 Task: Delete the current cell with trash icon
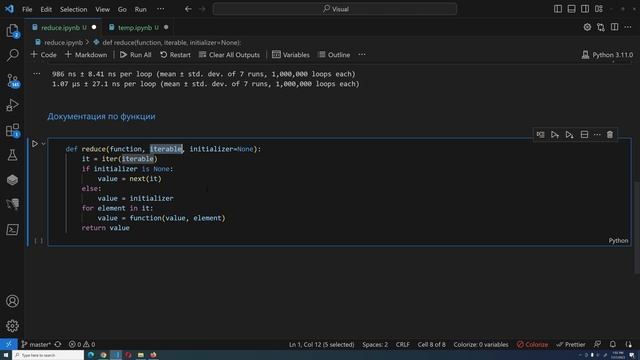coord(610,135)
